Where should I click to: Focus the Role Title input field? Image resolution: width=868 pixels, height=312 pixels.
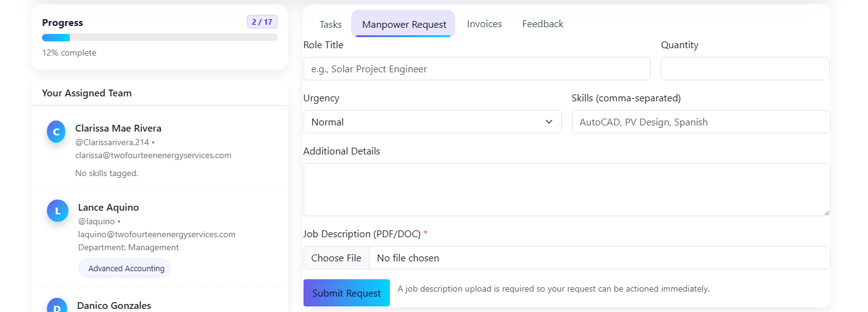476,69
